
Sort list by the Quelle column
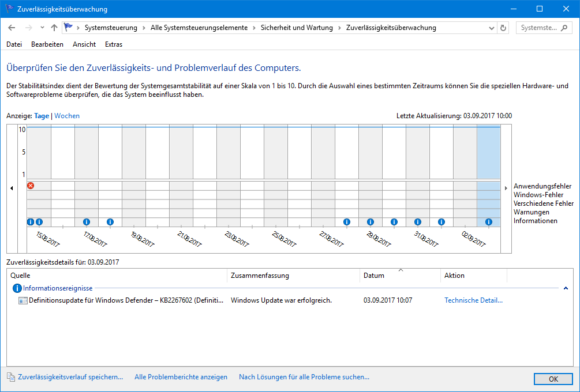117,276
